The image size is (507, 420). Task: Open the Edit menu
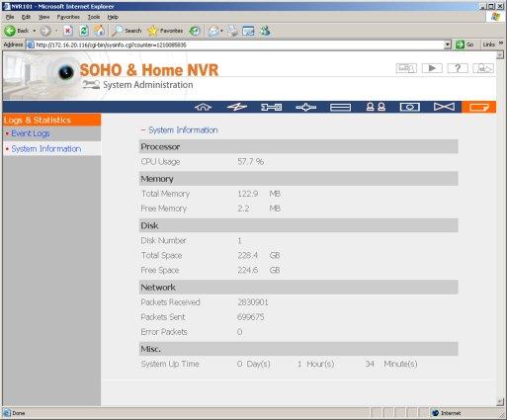[x=26, y=17]
